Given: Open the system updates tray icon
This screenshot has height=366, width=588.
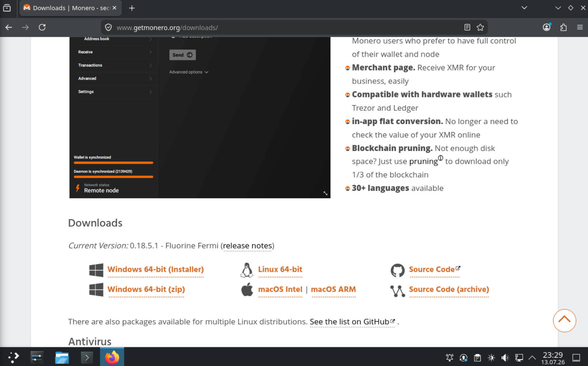Looking at the screenshot, I should (463, 358).
